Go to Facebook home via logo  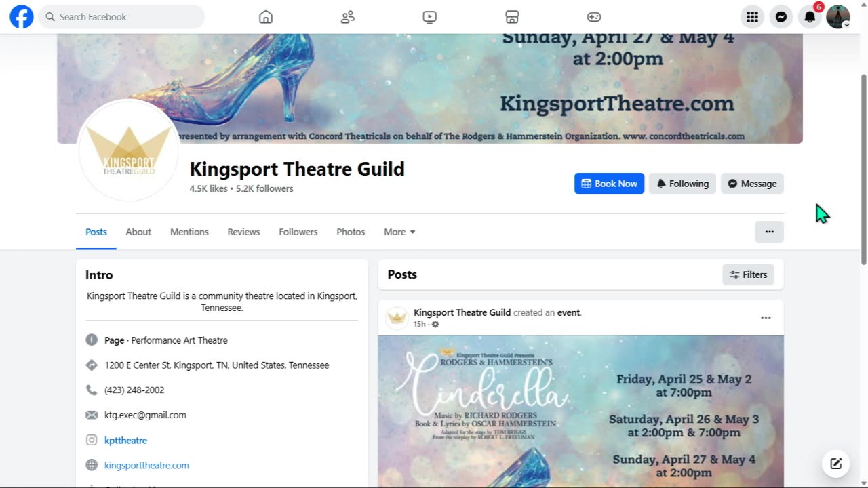coord(22,16)
